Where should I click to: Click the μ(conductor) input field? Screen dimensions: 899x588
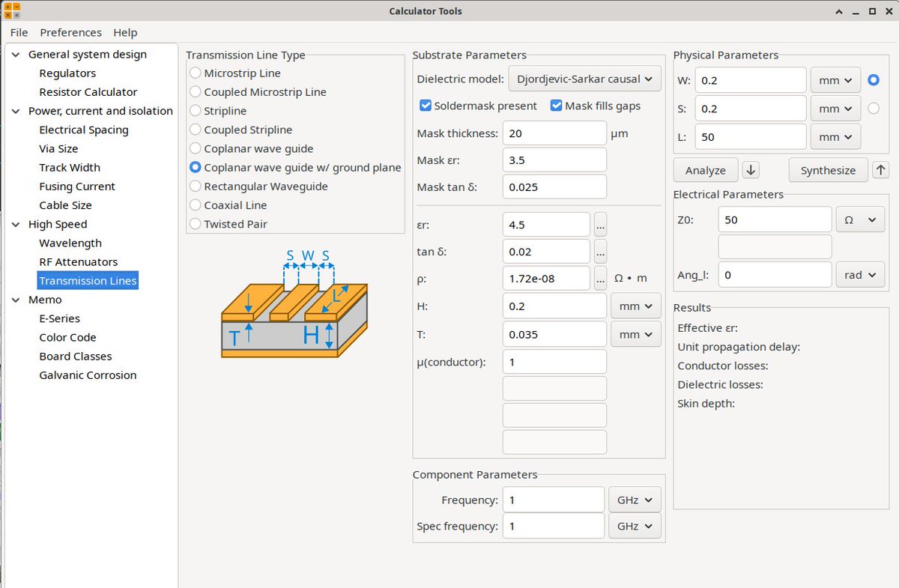coord(554,362)
